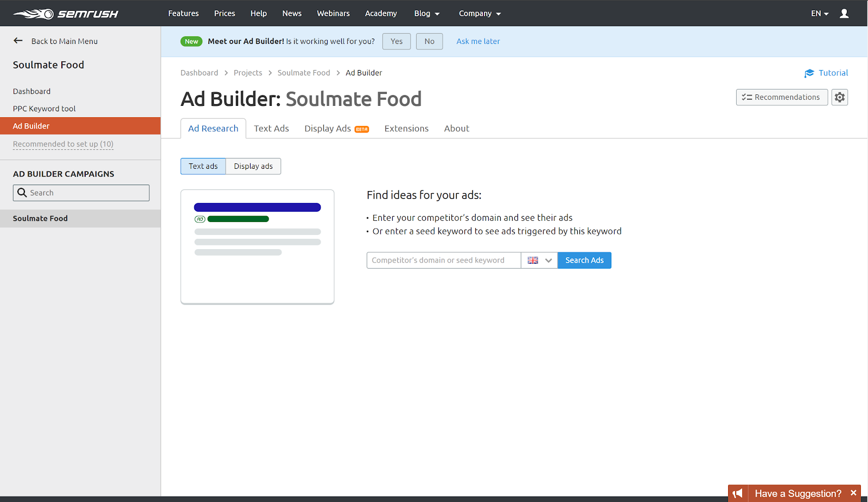Screen dimensions: 868x502
Task: Switch to the Text Ads tab
Action: pos(271,129)
